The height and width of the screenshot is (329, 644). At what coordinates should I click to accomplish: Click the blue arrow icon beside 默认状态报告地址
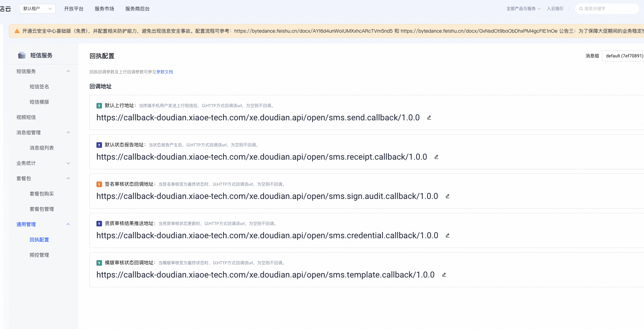pyautogui.click(x=99, y=145)
